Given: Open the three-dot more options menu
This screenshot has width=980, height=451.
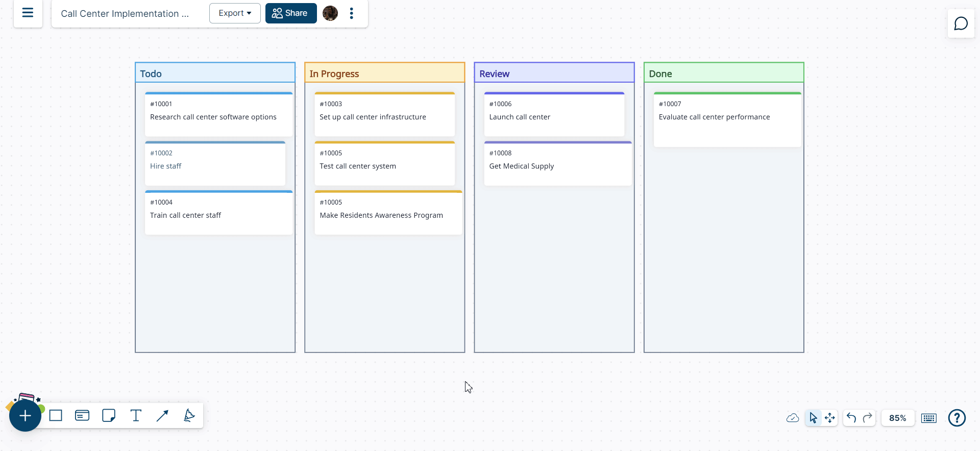Looking at the screenshot, I should click(x=351, y=13).
